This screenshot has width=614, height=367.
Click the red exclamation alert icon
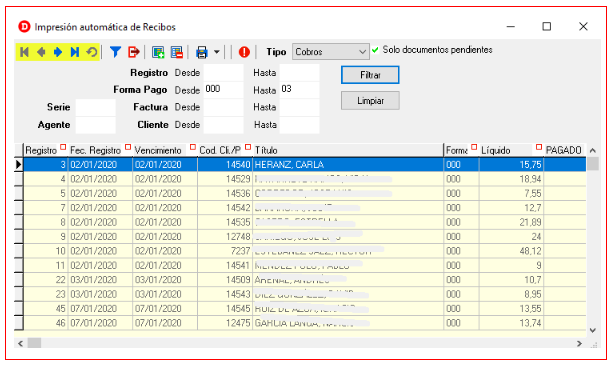coord(244,52)
